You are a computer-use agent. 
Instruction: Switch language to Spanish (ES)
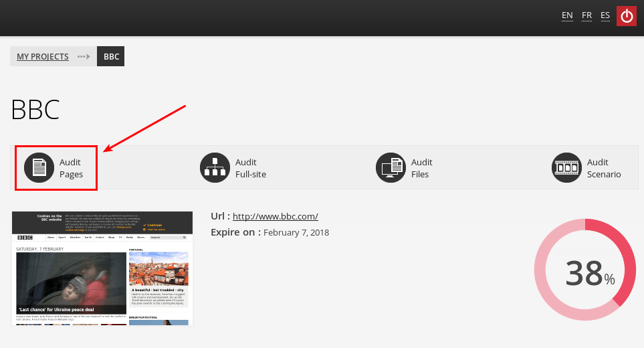[605, 15]
